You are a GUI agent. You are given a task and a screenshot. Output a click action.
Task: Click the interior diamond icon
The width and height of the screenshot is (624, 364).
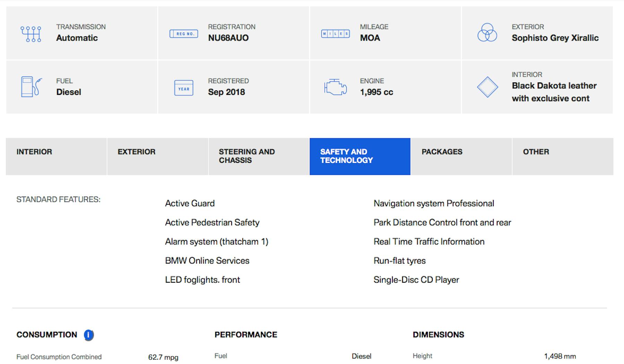(487, 87)
